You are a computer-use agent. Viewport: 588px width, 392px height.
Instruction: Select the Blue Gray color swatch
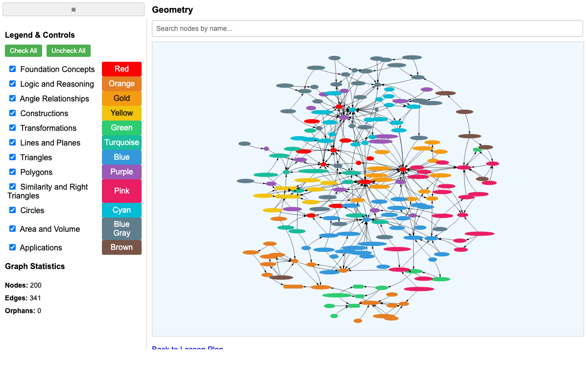pyautogui.click(x=121, y=228)
